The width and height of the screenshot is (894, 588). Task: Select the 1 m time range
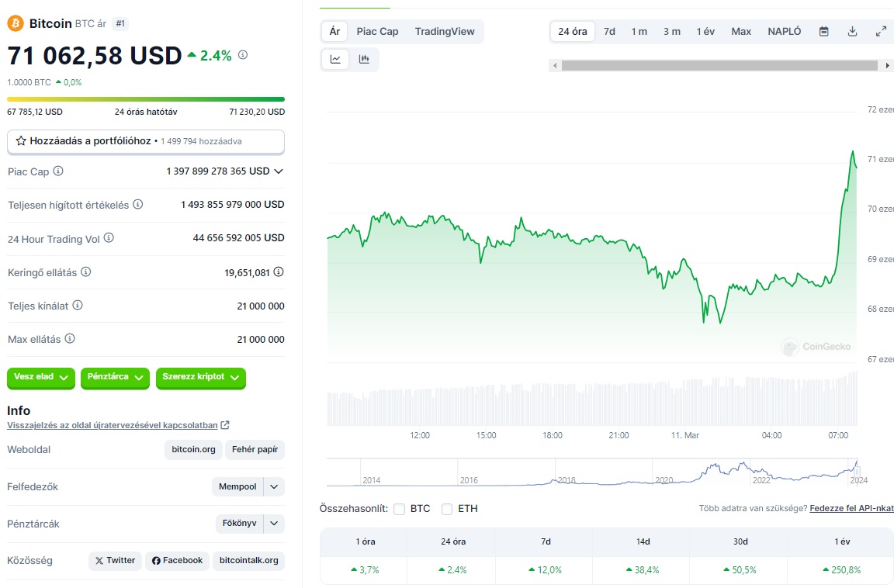(x=639, y=31)
